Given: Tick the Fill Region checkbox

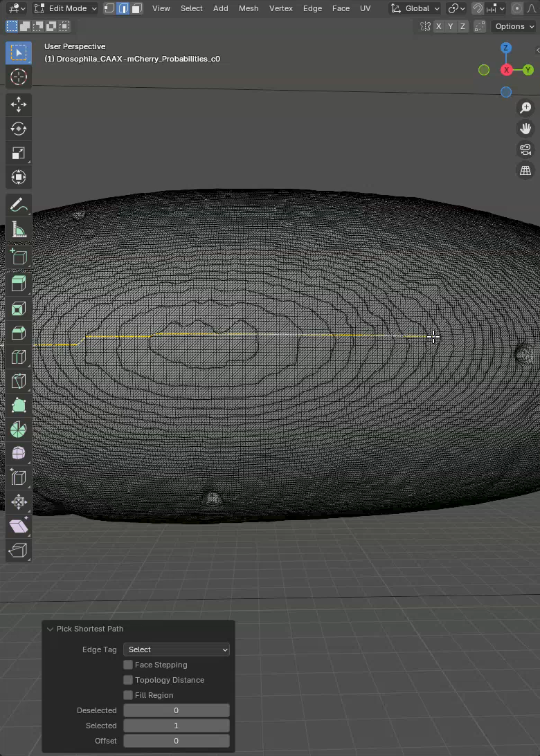Looking at the screenshot, I should (x=128, y=695).
